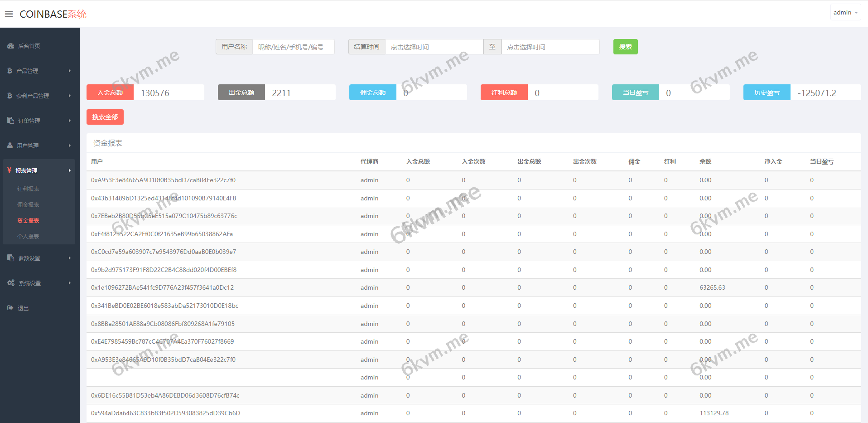
Task: Open the hamburger menu to collapse sidebar
Action: 9,14
